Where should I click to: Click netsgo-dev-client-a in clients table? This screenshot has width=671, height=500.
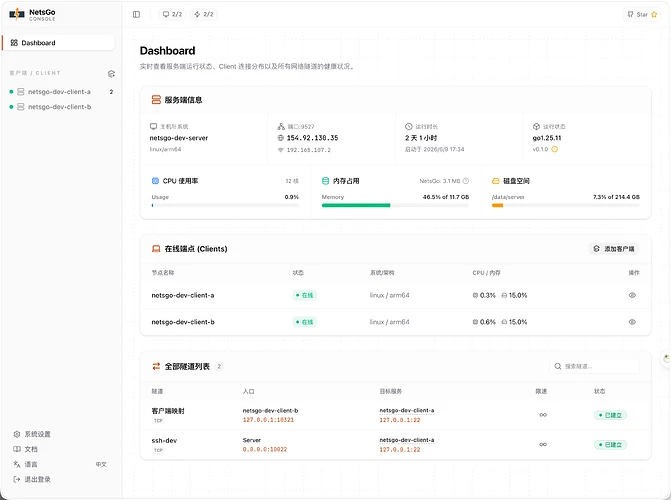point(183,295)
